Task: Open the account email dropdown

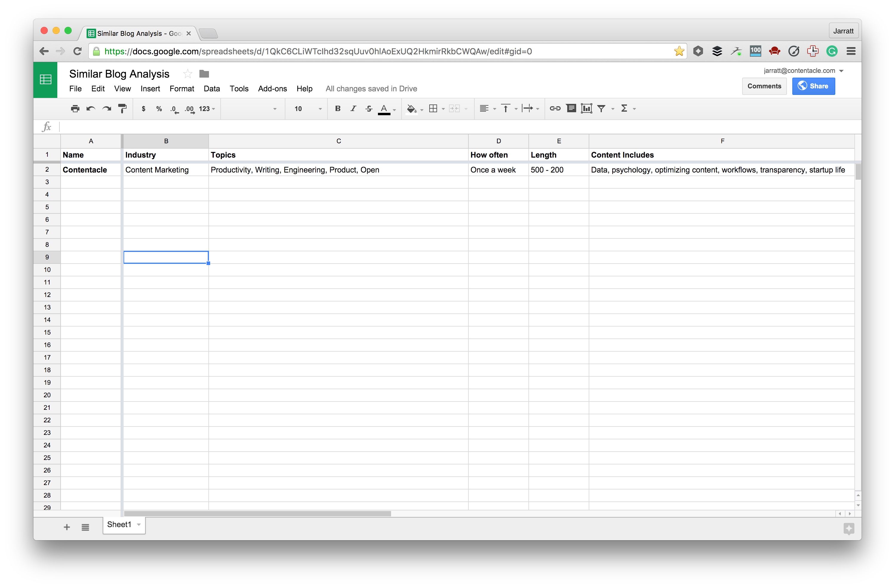Action: [804, 71]
